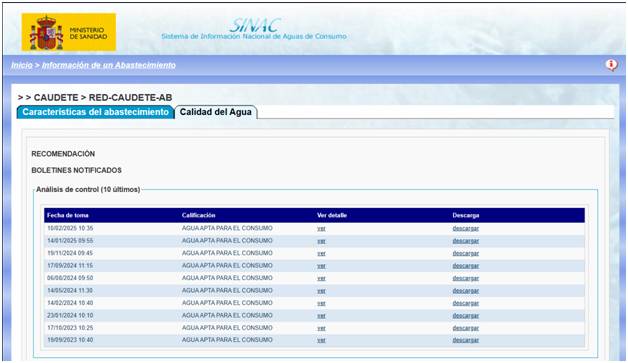Download the 23/01/2024 10:10 analysis report
The height and width of the screenshot is (363, 628).
(466, 315)
